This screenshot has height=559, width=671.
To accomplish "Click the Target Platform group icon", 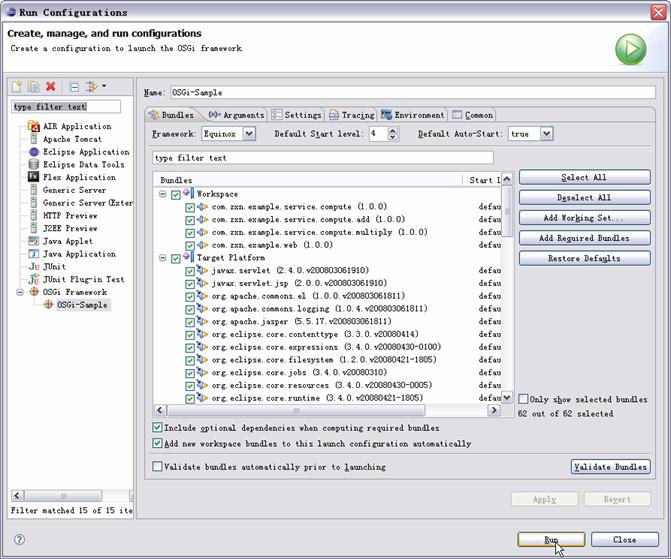I will [x=189, y=257].
